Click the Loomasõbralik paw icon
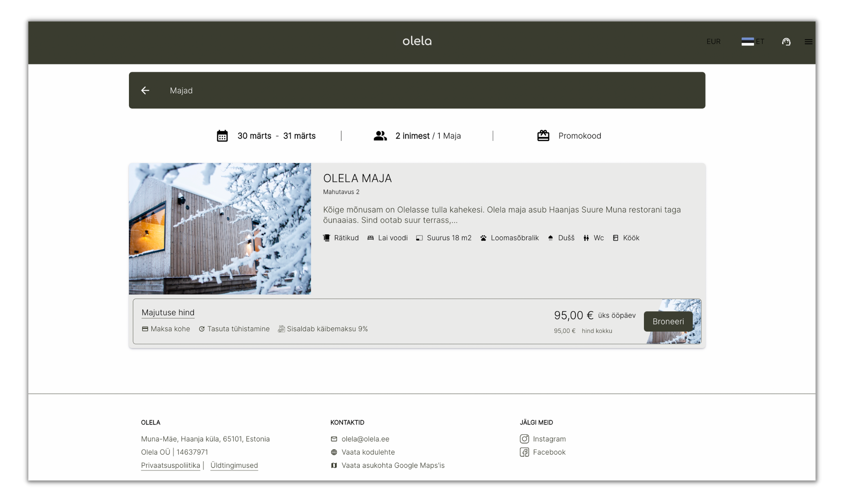This screenshot has width=843, height=504. (484, 238)
